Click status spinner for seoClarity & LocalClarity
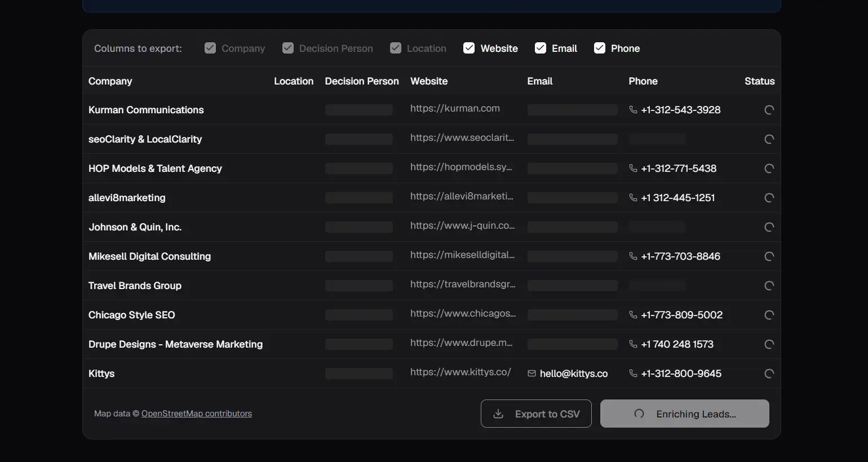The image size is (868, 462). (x=769, y=139)
